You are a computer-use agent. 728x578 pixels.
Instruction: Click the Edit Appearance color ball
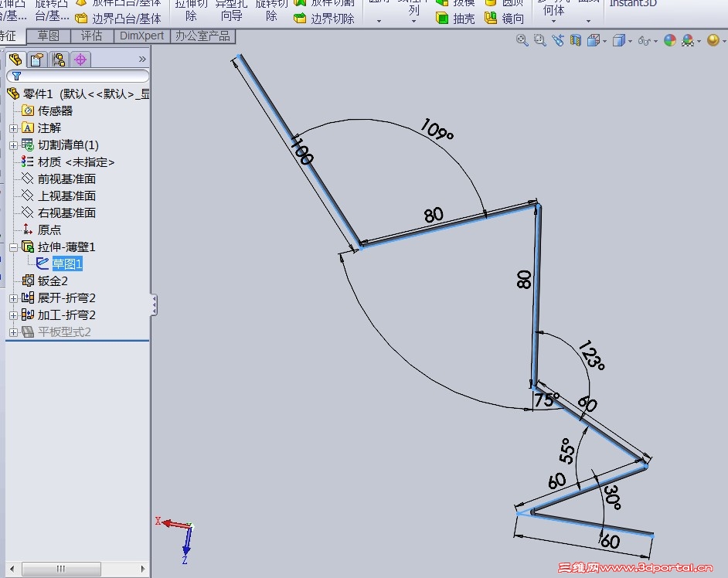coord(670,40)
